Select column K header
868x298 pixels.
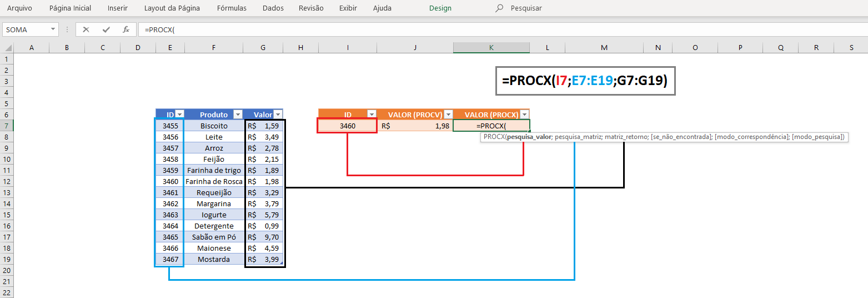click(x=491, y=48)
